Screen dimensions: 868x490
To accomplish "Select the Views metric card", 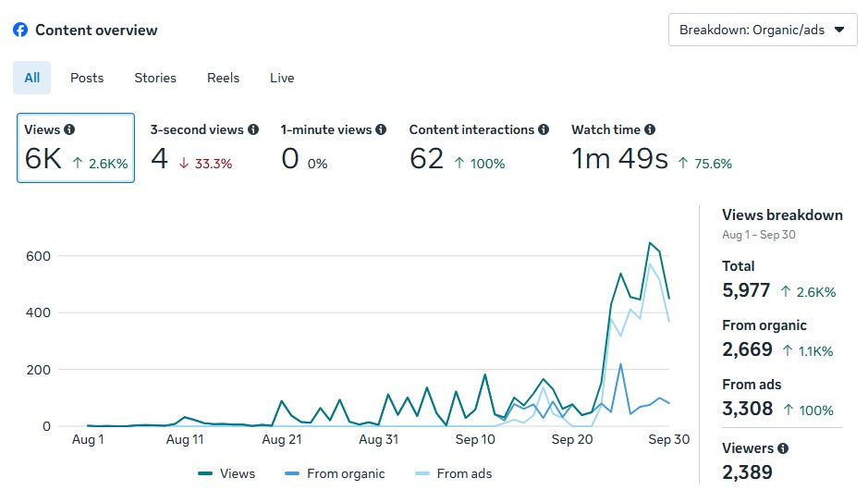I will 76,148.
